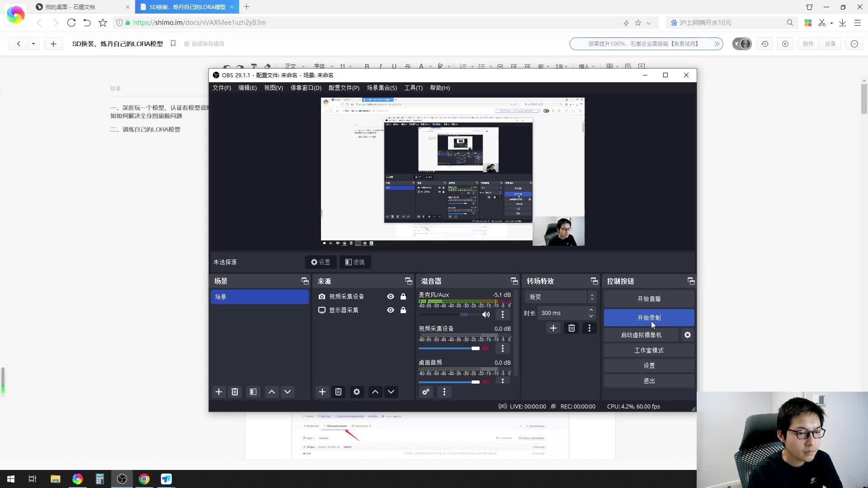The height and width of the screenshot is (488, 868).
Task: Undock the 转场特效 panel
Action: (594, 281)
